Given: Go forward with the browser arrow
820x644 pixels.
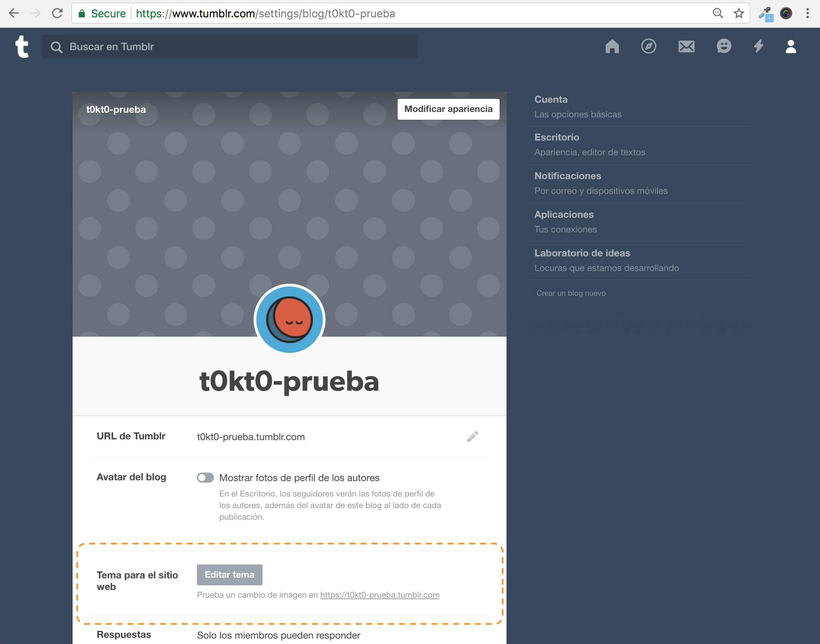Looking at the screenshot, I should pyautogui.click(x=36, y=14).
